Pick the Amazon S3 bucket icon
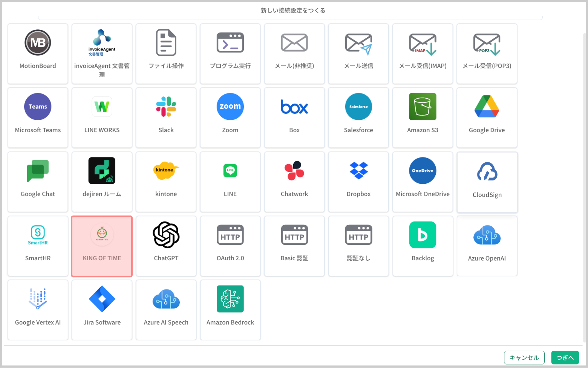Image resolution: width=588 pixels, height=368 pixels. click(x=423, y=107)
